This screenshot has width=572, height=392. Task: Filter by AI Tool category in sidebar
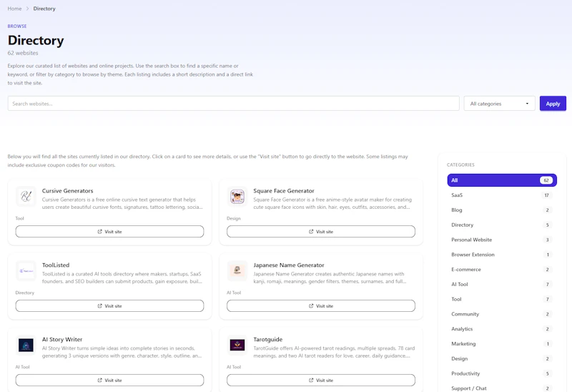pyautogui.click(x=502, y=284)
